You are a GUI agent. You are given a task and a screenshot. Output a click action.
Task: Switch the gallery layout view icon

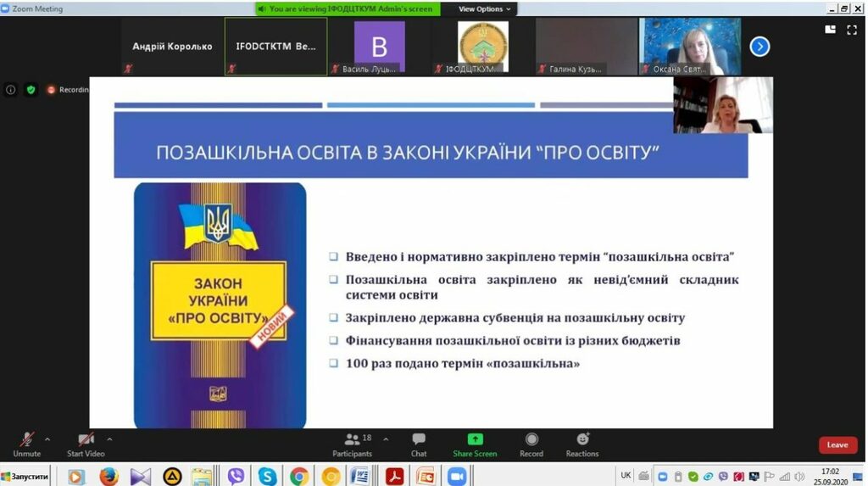[x=831, y=29]
